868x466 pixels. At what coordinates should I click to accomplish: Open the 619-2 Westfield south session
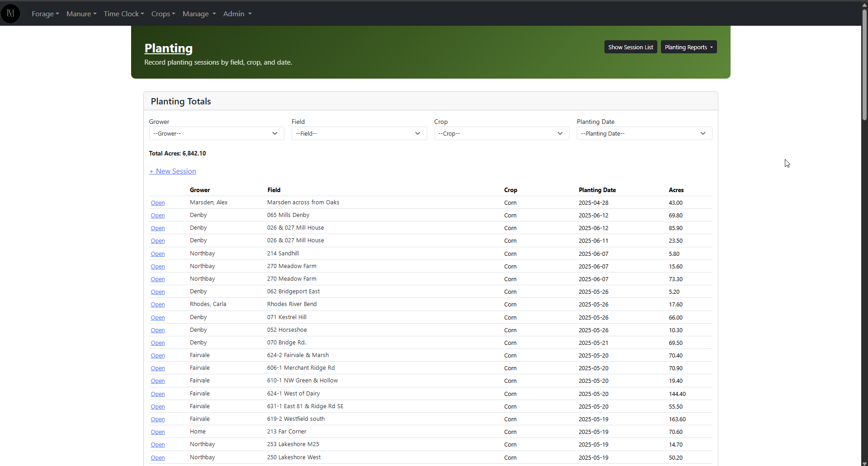click(x=158, y=419)
